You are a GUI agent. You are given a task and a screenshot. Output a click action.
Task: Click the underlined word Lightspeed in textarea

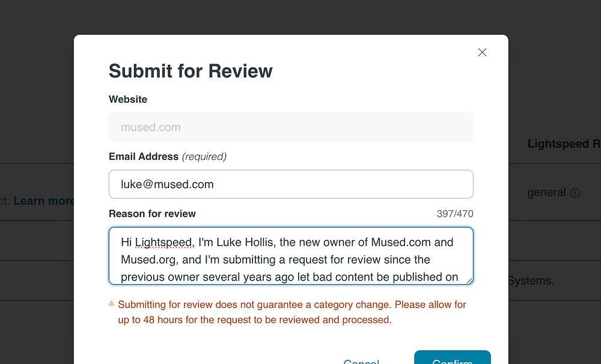point(163,243)
